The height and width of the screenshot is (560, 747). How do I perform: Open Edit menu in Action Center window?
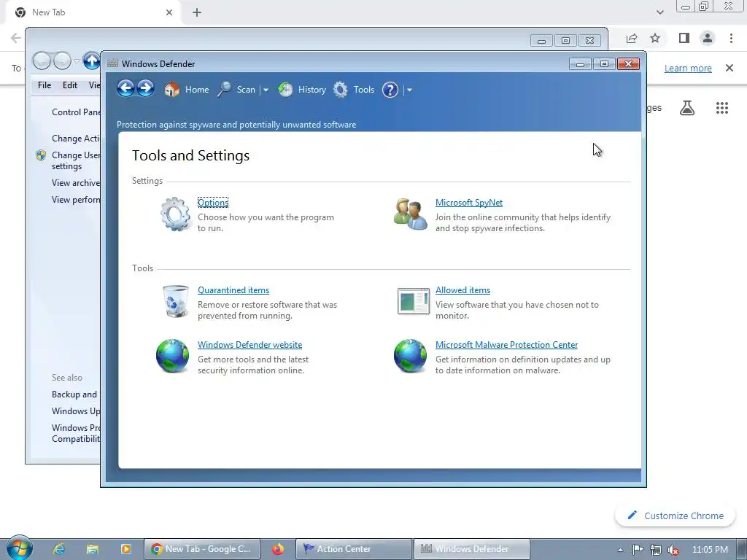click(x=69, y=85)
